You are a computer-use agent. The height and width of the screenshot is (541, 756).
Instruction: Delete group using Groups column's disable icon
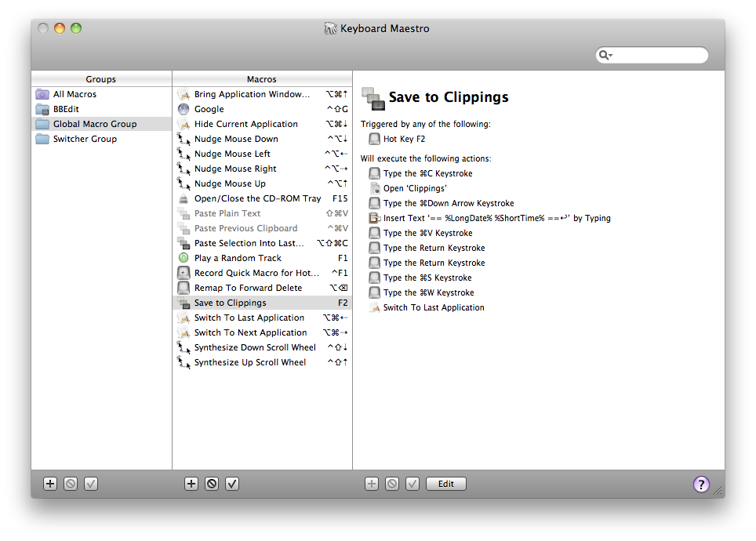click(71, 484)
